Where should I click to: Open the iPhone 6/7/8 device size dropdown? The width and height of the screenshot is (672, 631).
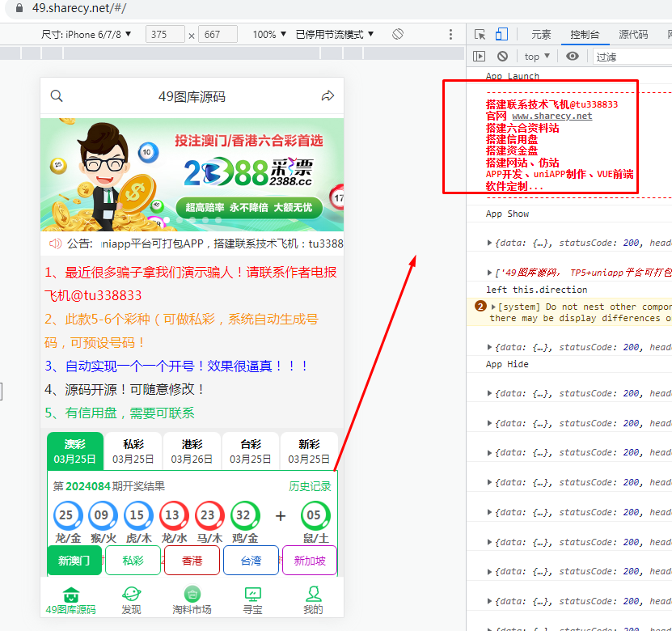(x=87, y=34)
